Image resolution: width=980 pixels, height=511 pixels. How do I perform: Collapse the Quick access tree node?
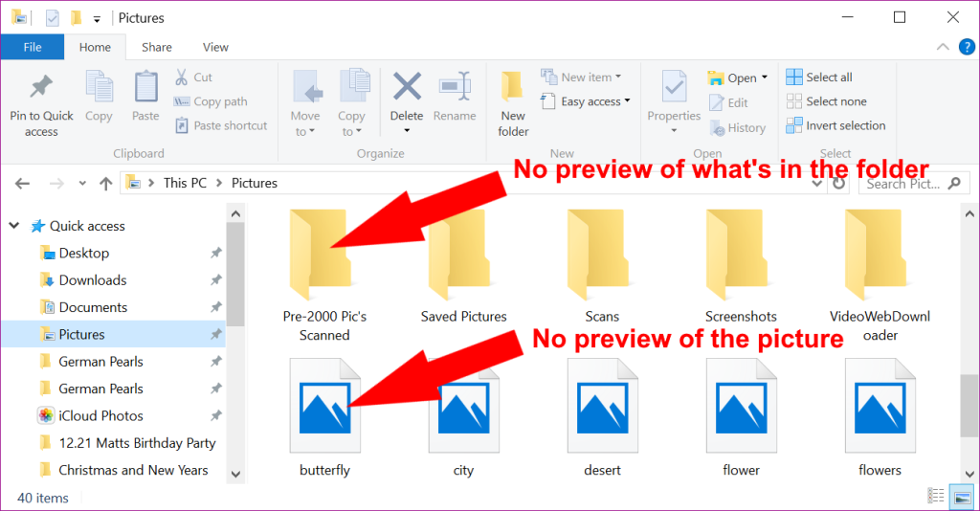pyautogui.click(x=14, y=226)
